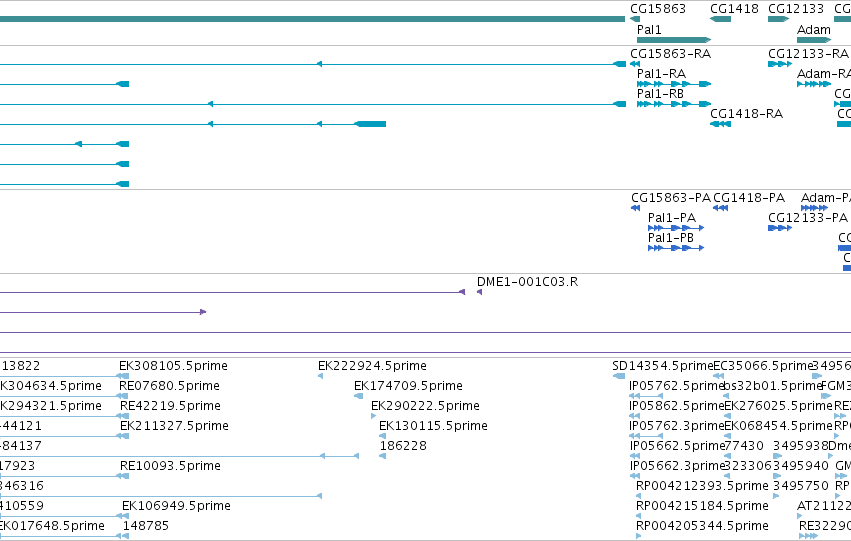This screenshot has height=541, width=851.
Task: Click EST EK276025.5prime
Action: point(778,406)
